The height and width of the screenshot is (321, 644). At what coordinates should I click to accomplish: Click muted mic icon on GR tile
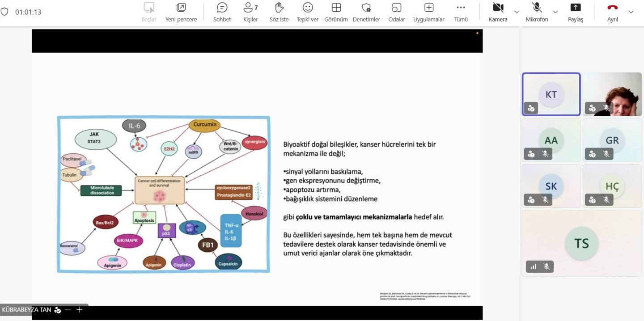tap(606, 154)
